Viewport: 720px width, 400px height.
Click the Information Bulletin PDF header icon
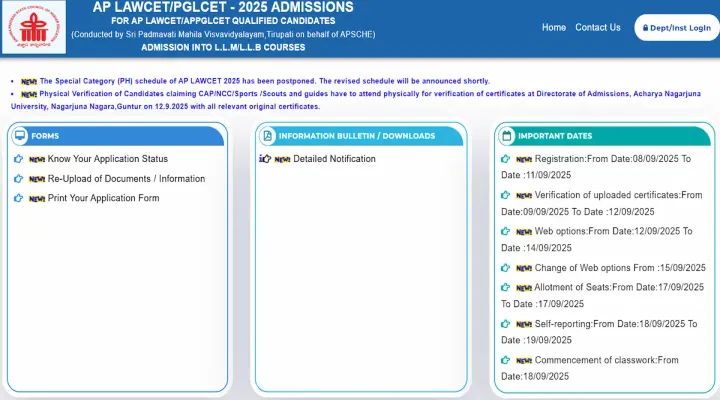[x=268, y=136]
